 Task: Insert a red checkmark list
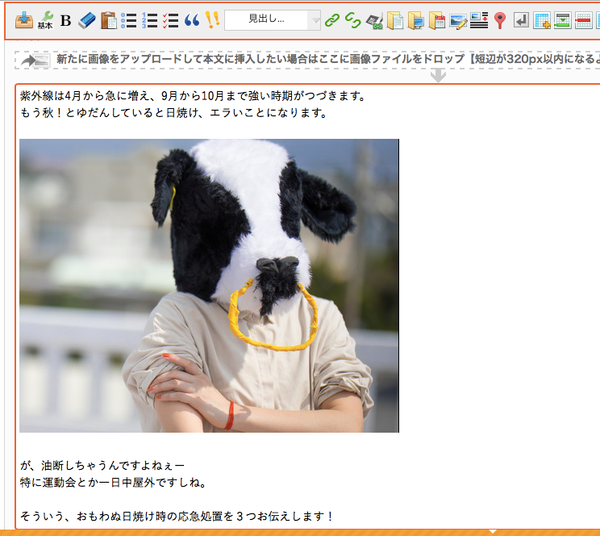pos(170,20)
